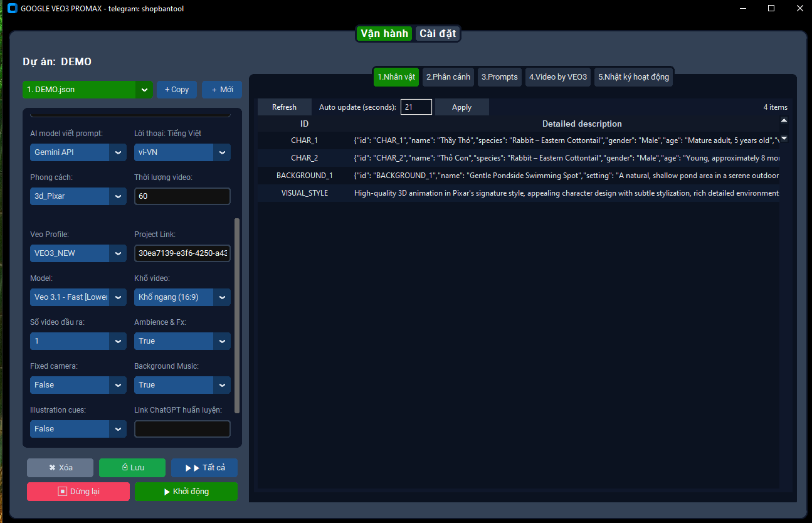Viewport: 812px width, 523px height.
Task: Open the 3.Prompts tab
Action: click(x=500, y=77)
